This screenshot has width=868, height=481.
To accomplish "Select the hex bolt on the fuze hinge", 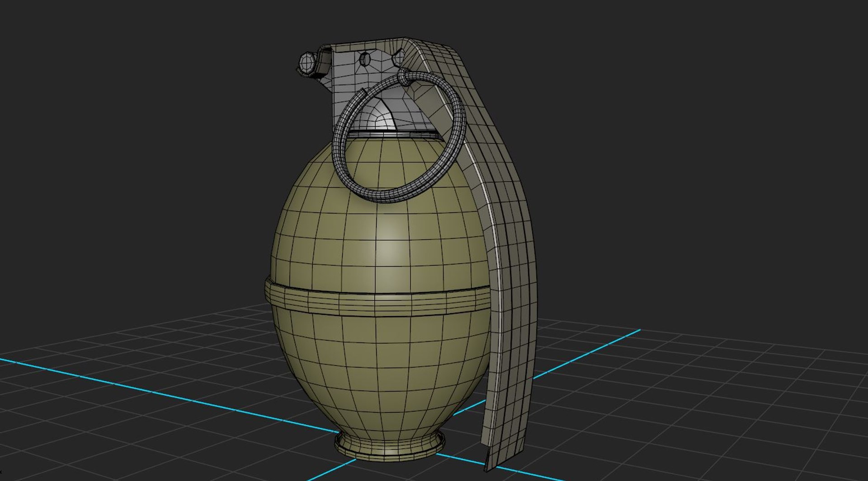I will 307,63.
